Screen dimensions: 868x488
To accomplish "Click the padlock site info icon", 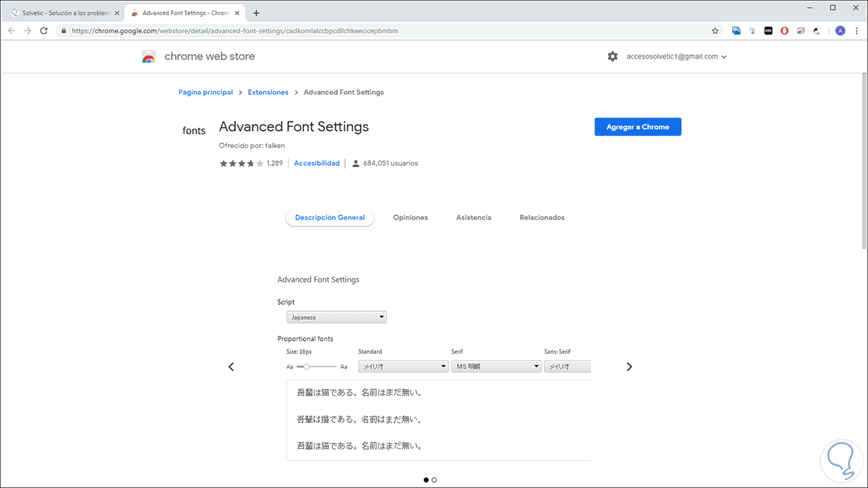I will point(64,31).
